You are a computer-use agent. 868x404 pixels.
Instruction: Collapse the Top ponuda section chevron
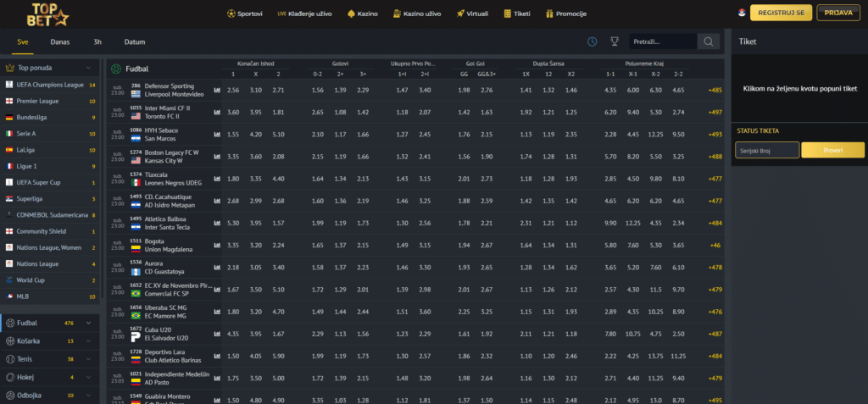pyautogui.click(x=88, y=68)
